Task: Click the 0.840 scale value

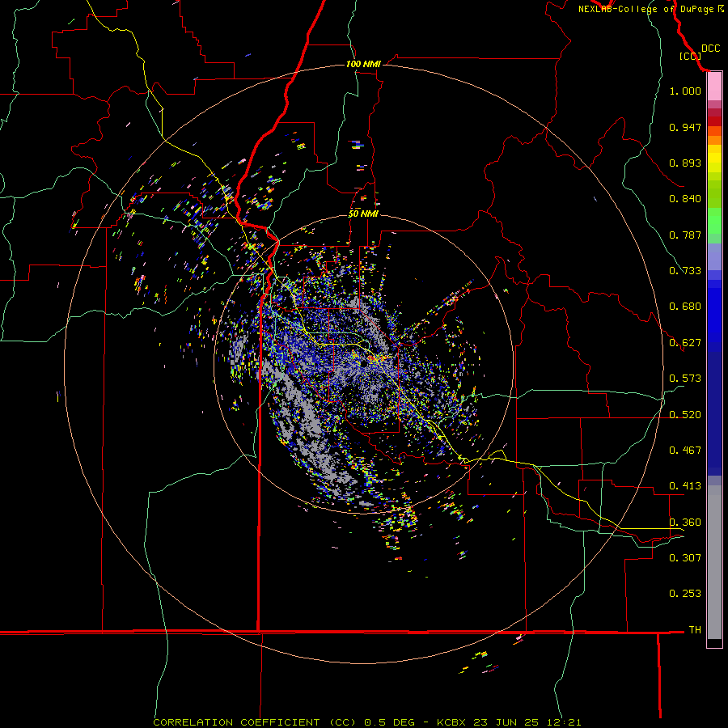Action: 685,199
